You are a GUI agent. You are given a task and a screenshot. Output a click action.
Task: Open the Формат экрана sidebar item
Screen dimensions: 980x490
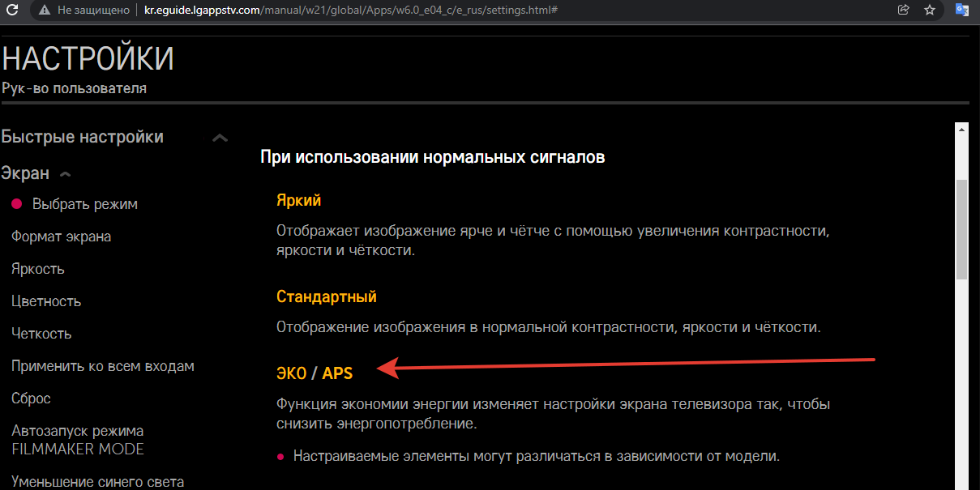tap(62, 236)
